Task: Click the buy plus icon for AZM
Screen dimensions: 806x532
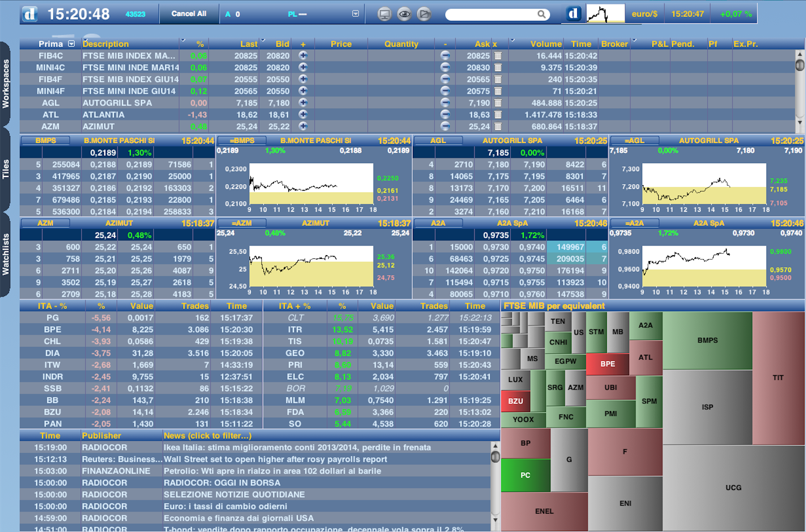Action: 303,126
